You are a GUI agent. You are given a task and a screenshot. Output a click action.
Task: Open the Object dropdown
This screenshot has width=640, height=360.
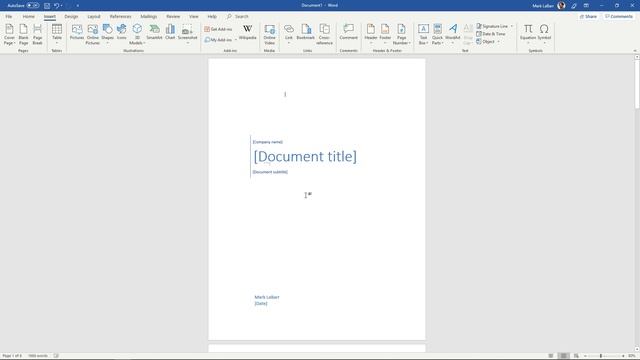pyautogui.click(x=498, y=42)
